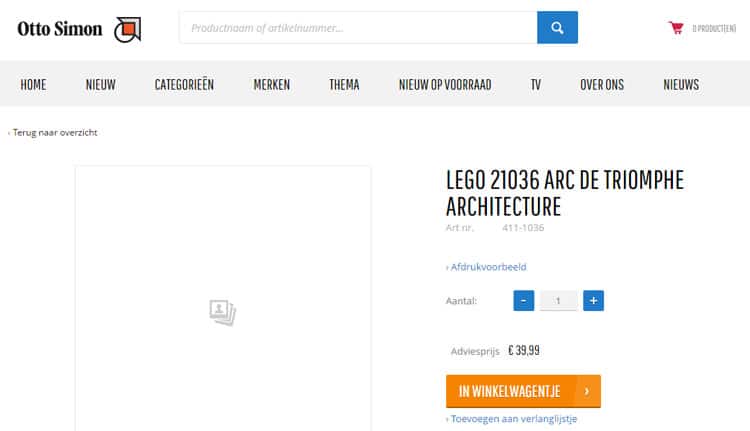Click the Otto Simon logo
This screenshot has width=750, height=431.
point(79,29)
